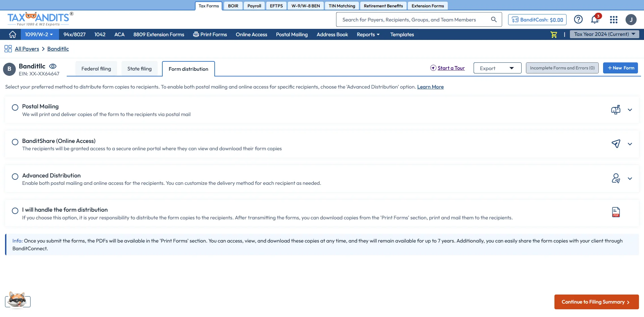Open the Address Book menu item
The width and height of the screenshot is (644, 317).
[332, 35]
